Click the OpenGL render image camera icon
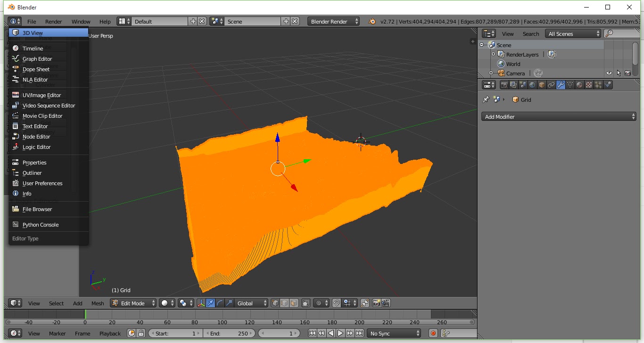Viewport: 644px width, 343px height. [x=377, y=303]
